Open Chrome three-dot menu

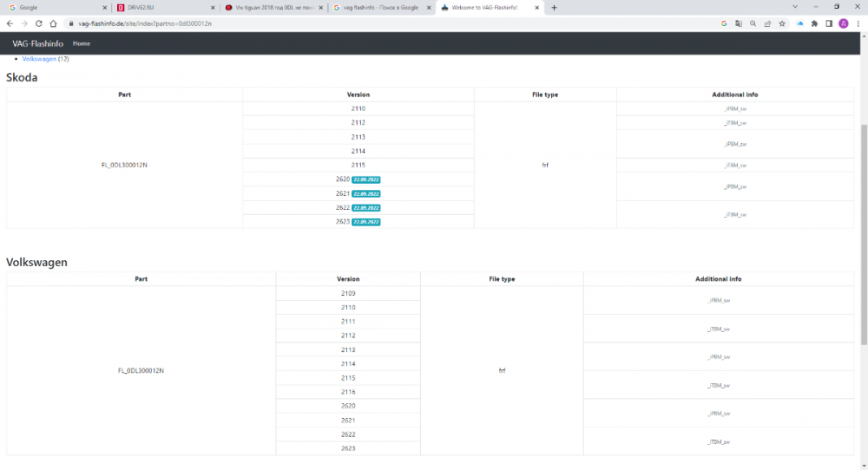point(858,23)
